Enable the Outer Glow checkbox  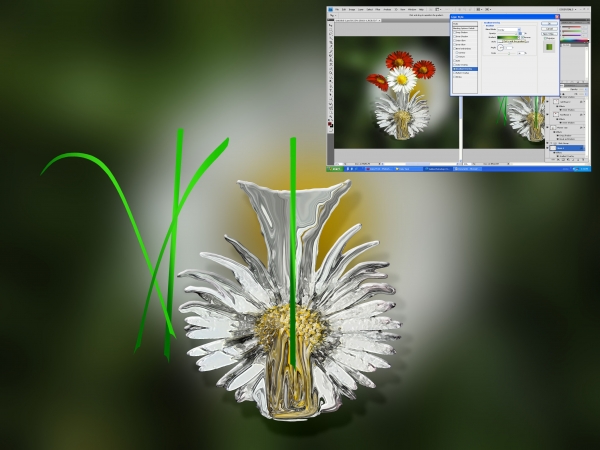click(x=454, y=41)
